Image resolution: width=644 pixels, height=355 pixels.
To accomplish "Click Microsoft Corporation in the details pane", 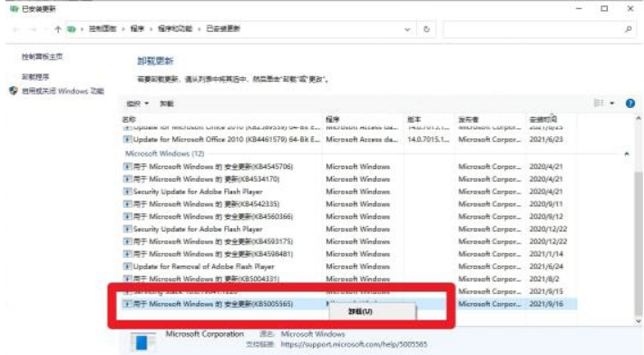I will point(204,334).
